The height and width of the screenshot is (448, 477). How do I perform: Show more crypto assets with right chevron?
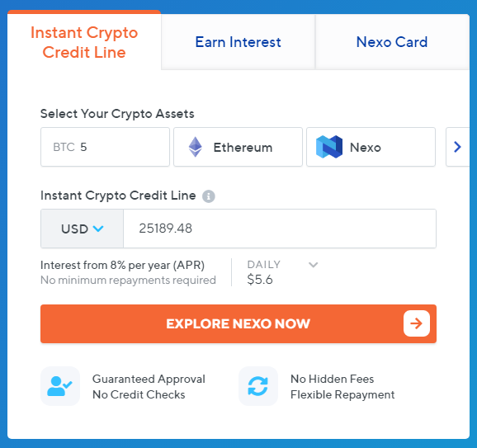tap(457, 147)
